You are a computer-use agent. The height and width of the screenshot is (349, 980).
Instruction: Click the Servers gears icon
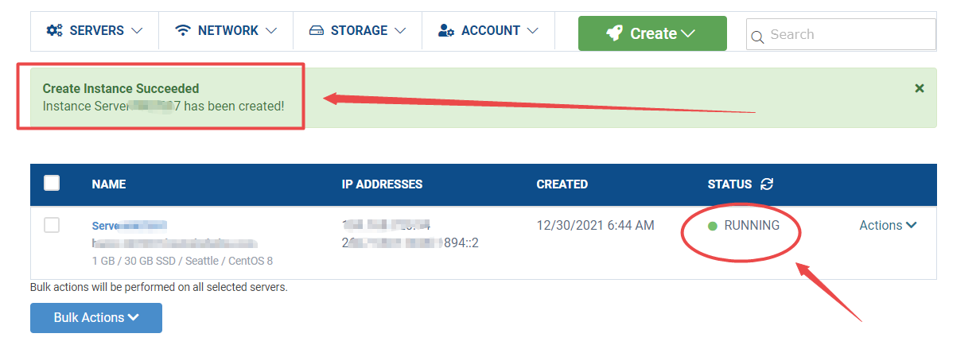coord(55,30)
